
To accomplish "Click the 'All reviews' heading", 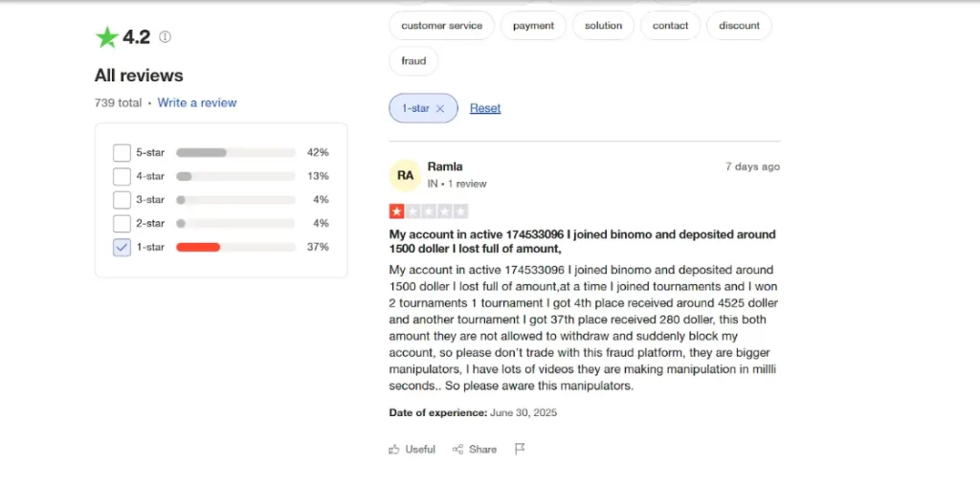I will tap(139, 76).
